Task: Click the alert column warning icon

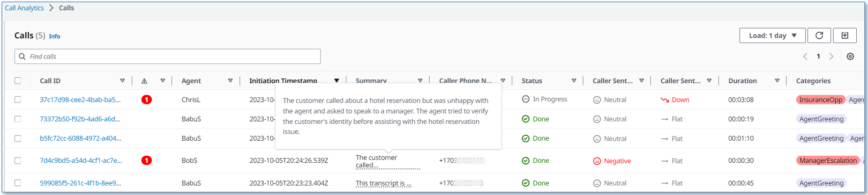Action: pyautogui.click(x=144, y=81)
